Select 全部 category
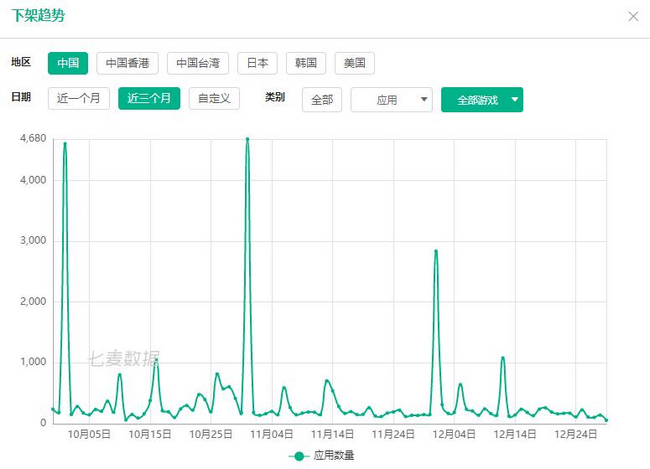Viewport: 650px width, 469px height. tap(322, 100)
